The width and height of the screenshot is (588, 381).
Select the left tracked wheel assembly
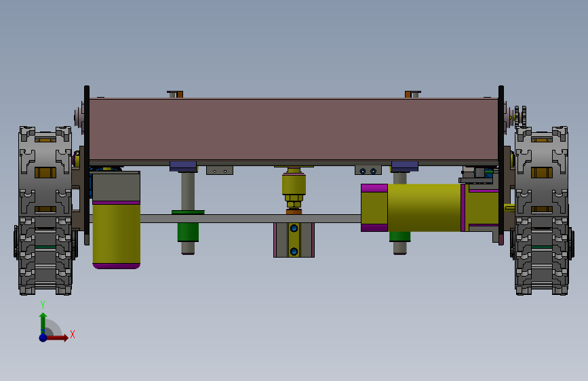45,211
